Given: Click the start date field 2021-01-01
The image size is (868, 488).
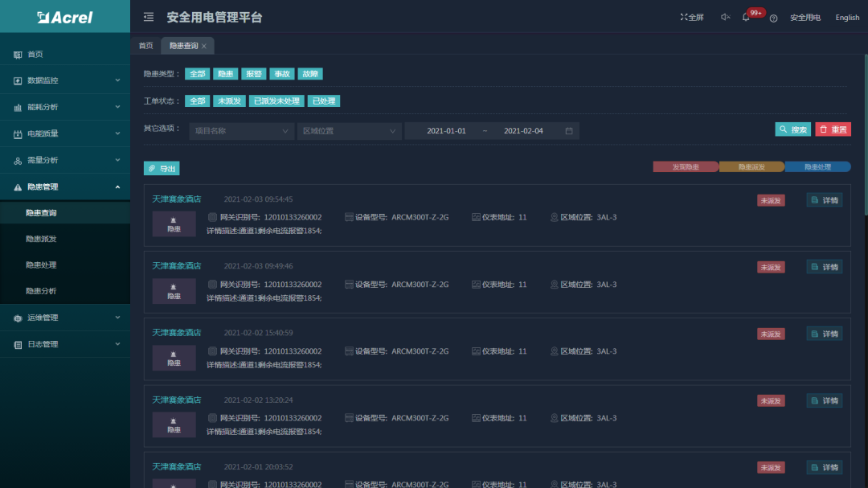Looking at the screenshot, I should tap(446, 130).
